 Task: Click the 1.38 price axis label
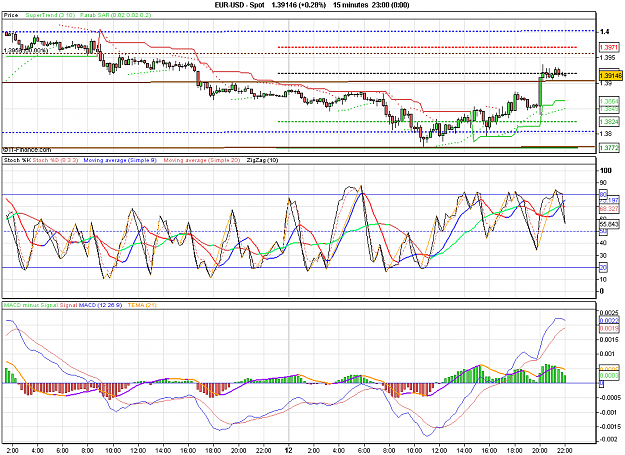click(605, 134)
